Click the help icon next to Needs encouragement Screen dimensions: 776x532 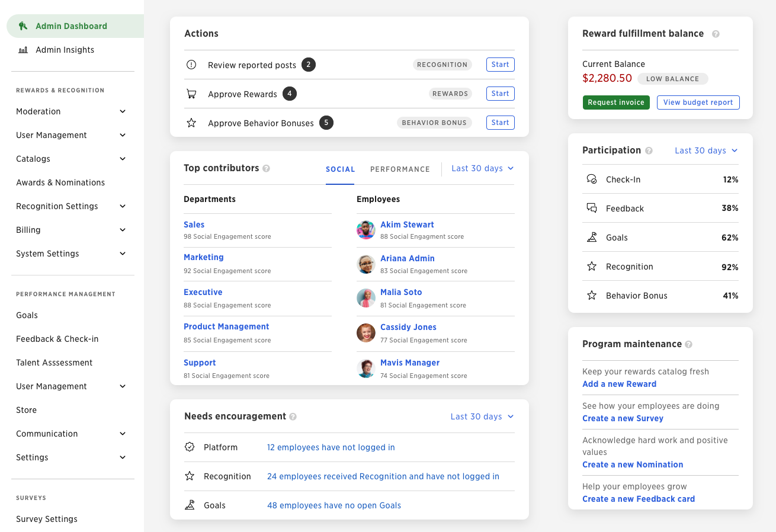coord(293,416)
